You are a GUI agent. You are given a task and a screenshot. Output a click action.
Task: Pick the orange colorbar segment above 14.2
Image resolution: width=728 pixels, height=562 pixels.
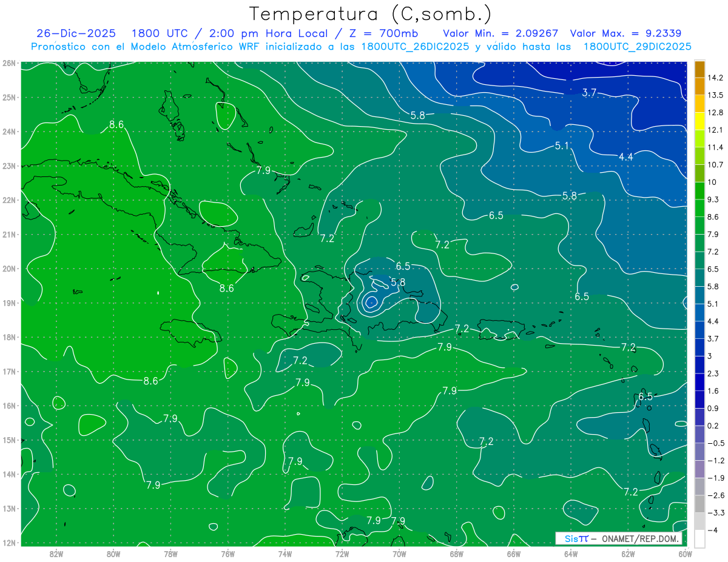699,69
